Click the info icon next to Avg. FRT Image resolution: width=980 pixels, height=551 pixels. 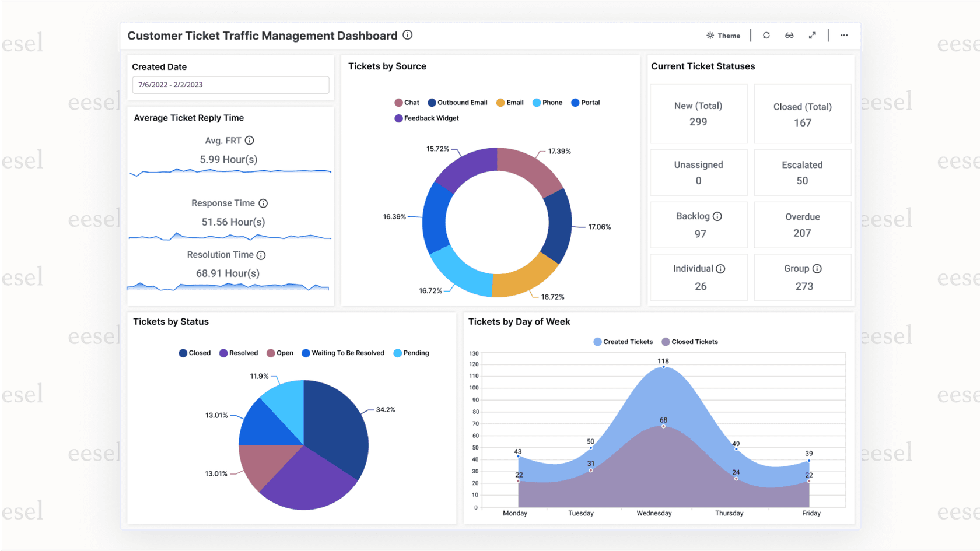[250, 140]
